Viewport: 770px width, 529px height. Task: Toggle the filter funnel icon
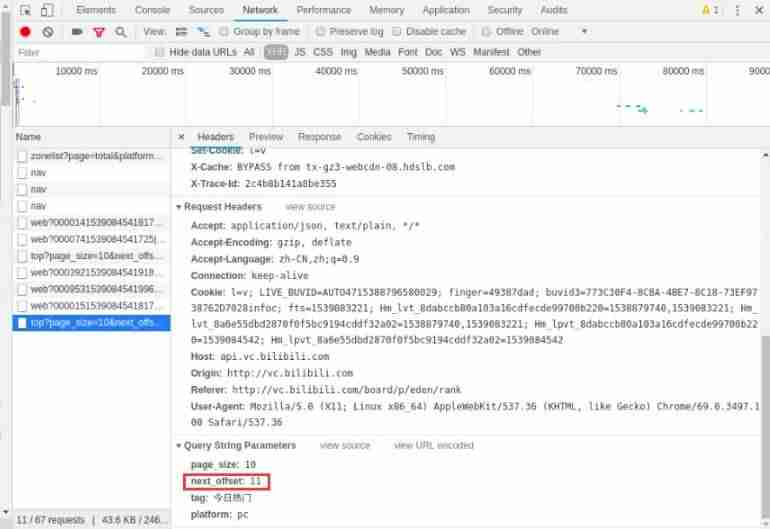(x=99, y=32)
